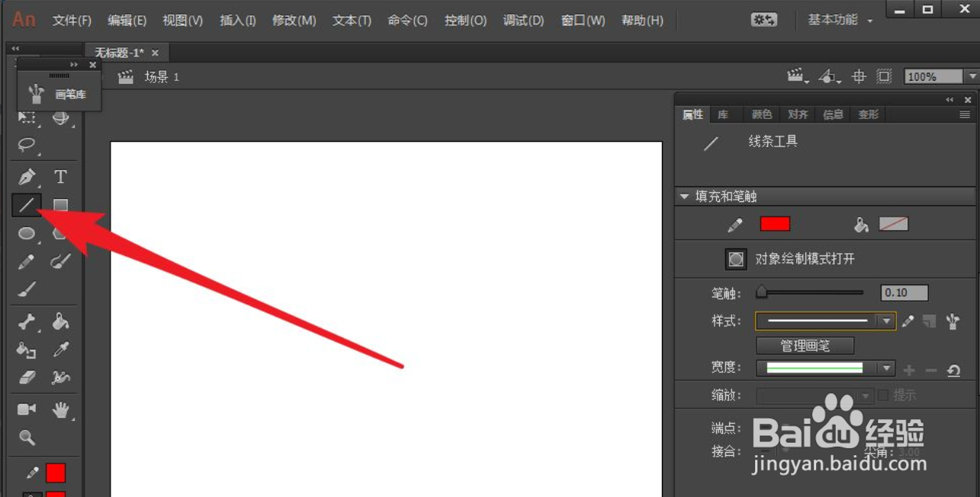Select the Brush tool below Pencil

point(27,290)
